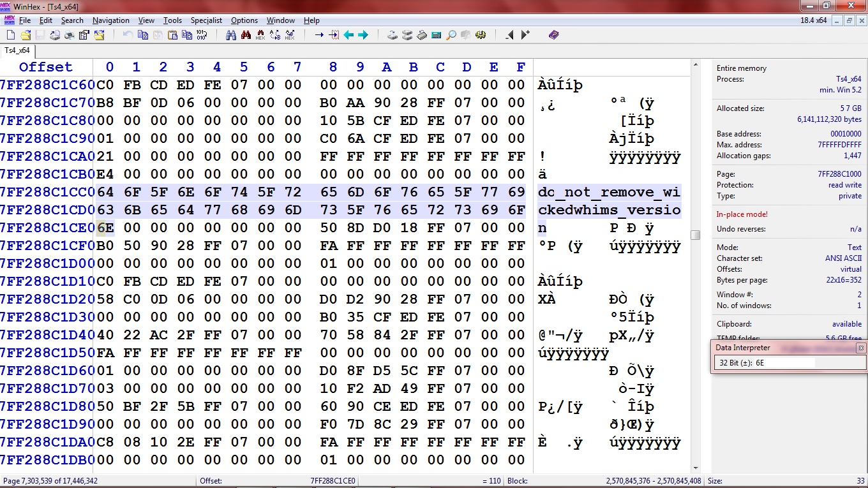Click status bar block range 2,570,845,376 - 2,570,845,408
The height and width of the screenshot is (488, 868).
pyautogui.click(x=654, y=481)
